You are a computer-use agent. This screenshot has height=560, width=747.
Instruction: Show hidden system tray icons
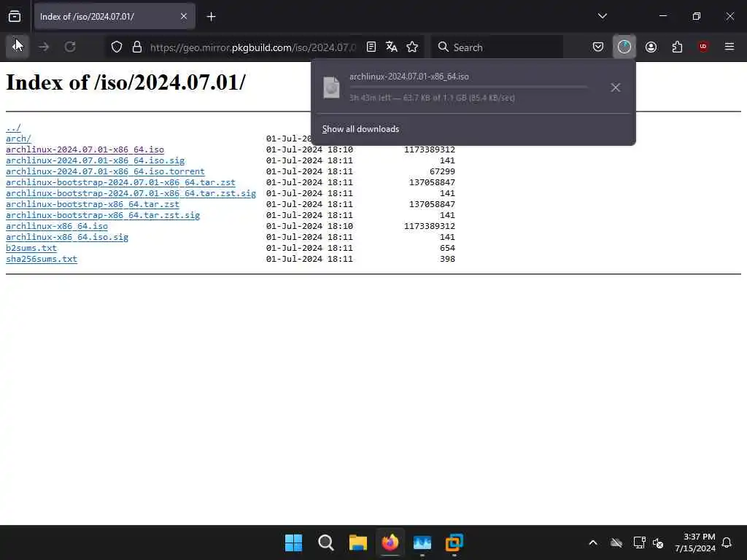(593, 542)
